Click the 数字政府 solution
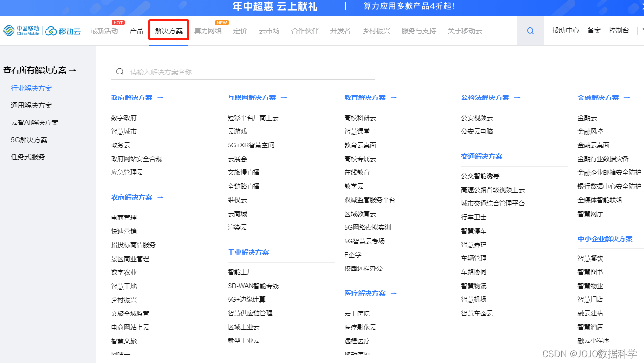This screenshot has height=363, width=644. pos(124,118)
